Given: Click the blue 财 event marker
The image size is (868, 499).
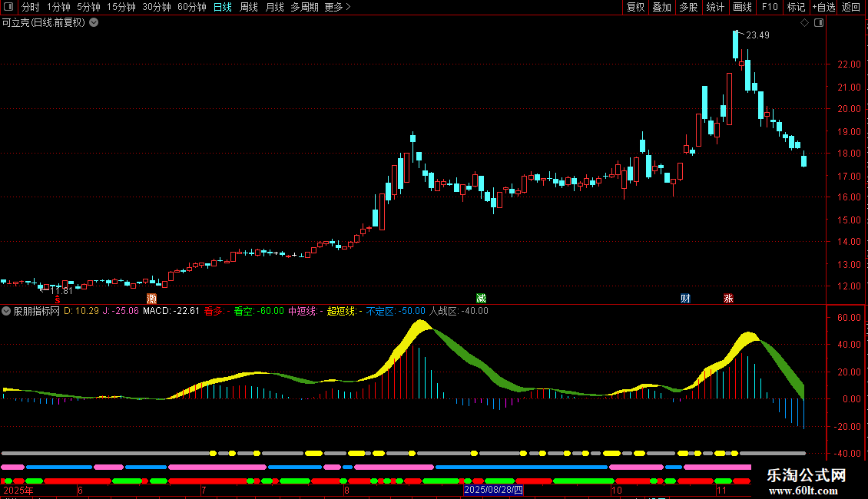Looking at the screenshot, I should 685,299.
